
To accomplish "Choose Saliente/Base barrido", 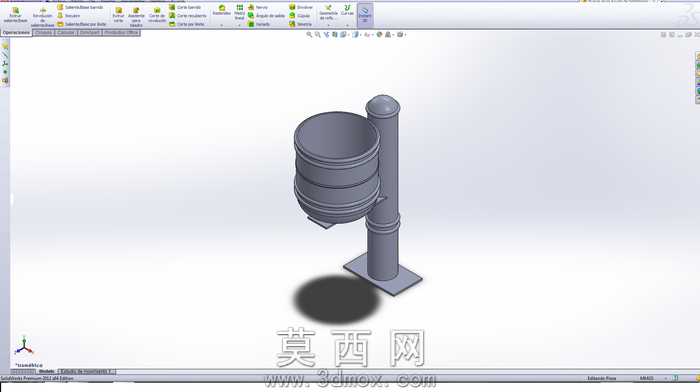I will pos(80,7).
